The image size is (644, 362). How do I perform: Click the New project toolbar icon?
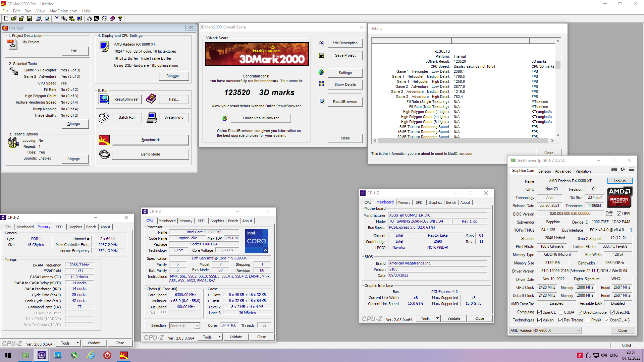(6, 19)
